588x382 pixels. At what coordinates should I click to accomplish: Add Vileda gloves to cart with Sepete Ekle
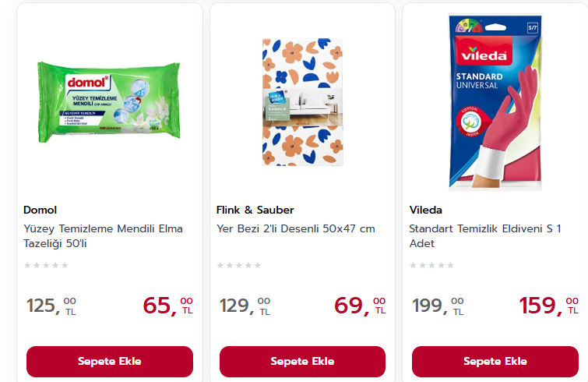(495, 362)
